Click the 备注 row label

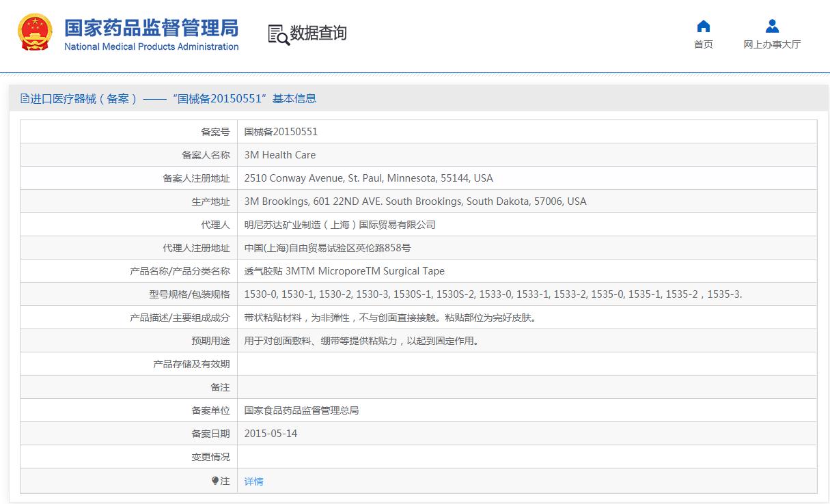coord(220,387)
